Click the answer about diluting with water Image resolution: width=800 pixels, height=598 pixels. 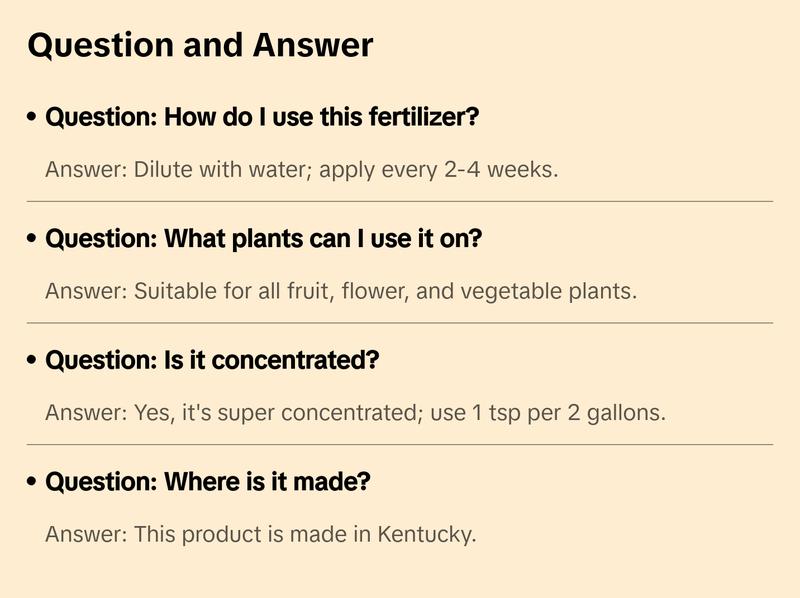coord(301,170)
